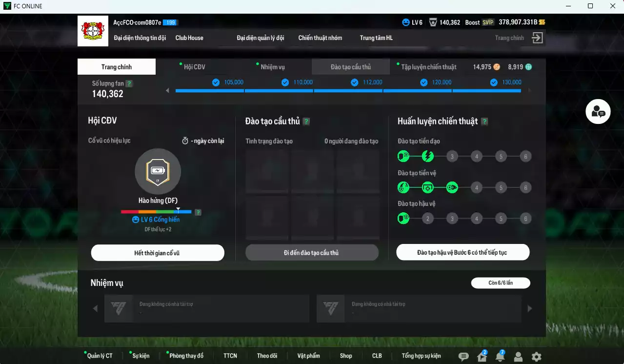The height and width of the screenshot is (364, 624).
Task: Click the 112,000 fan milestone checkmark
Action: 355,82
